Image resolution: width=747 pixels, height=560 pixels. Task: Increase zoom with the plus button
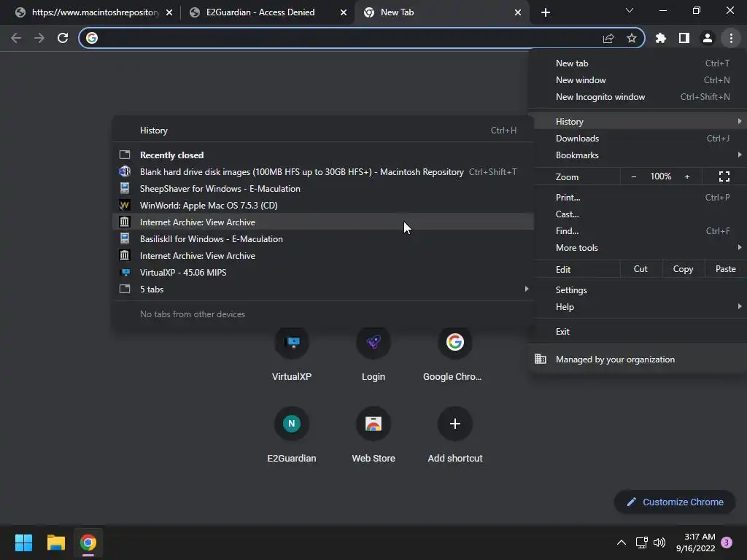[687, 176]
